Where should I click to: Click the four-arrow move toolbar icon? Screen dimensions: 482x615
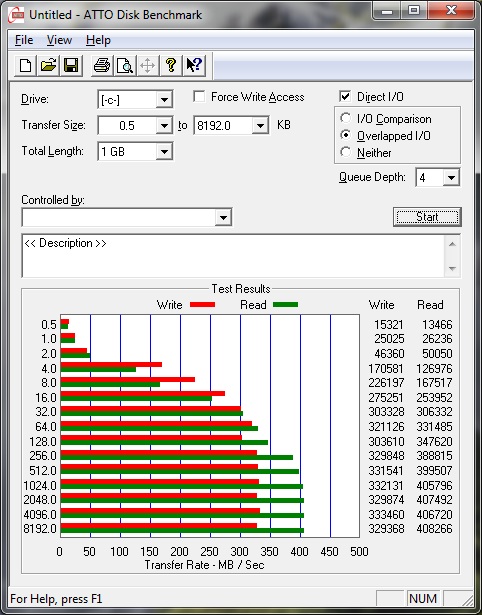click(147, 65)
